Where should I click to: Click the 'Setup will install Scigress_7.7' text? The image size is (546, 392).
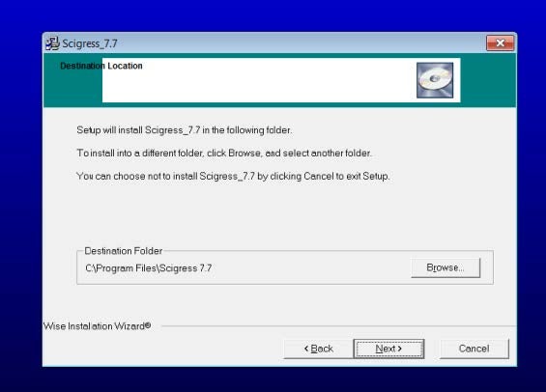[x=185, y=130]
